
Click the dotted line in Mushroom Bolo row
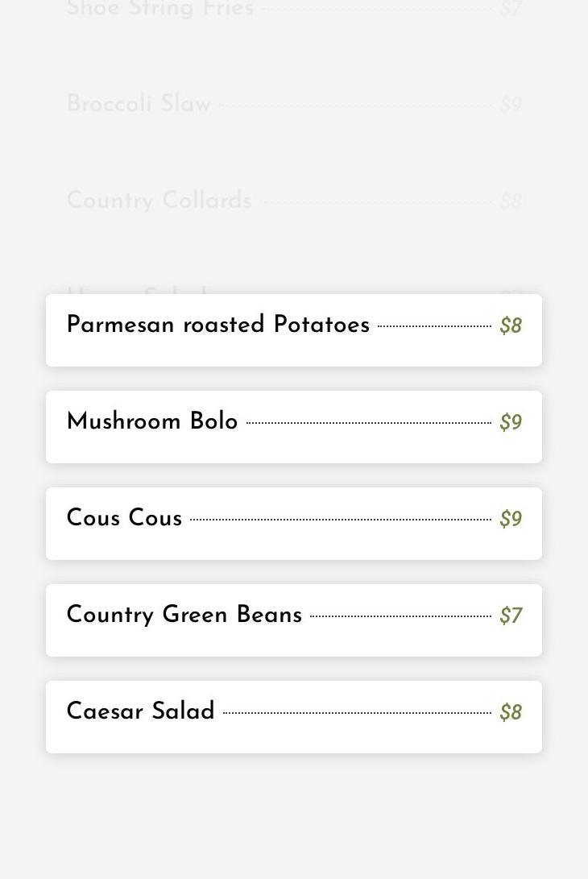[x=368, y=423]
